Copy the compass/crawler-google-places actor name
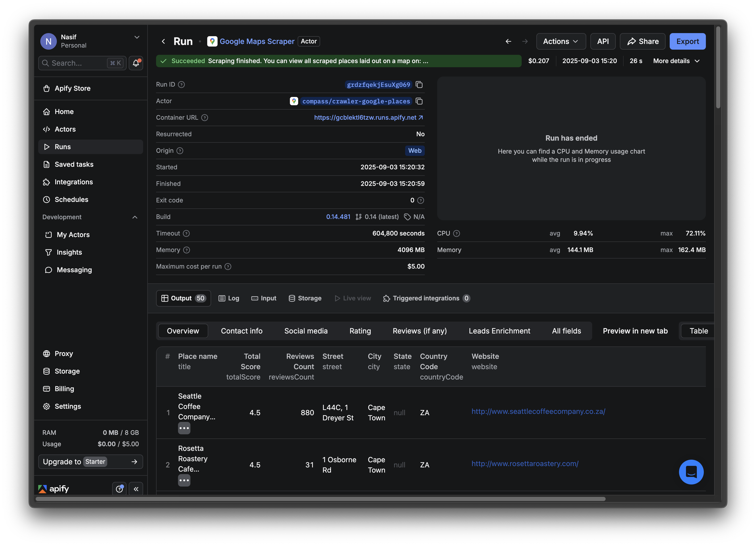The width and height of the screenshot is (756, 546). tap(419, 101)
